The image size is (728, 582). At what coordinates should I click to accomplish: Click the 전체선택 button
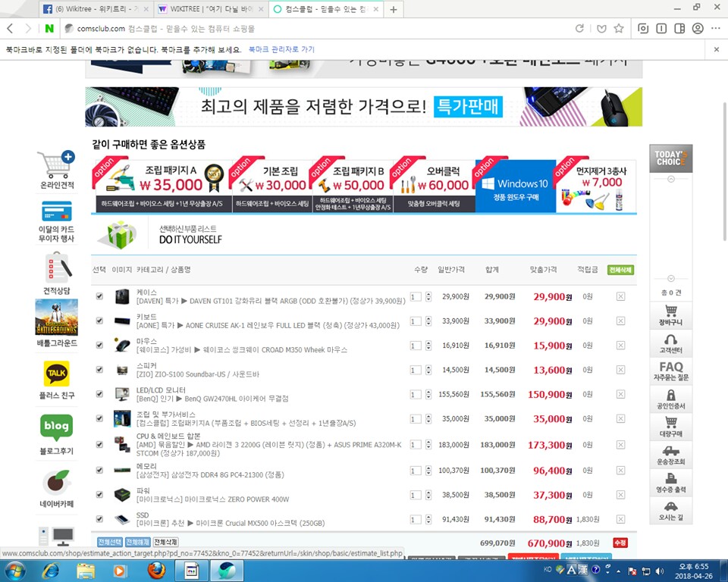pyautogui.click(x=110, y=542)
